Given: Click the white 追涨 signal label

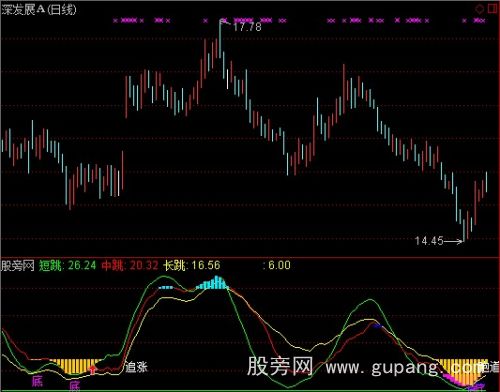Looking at the screenshot, I should click(136, 367).
